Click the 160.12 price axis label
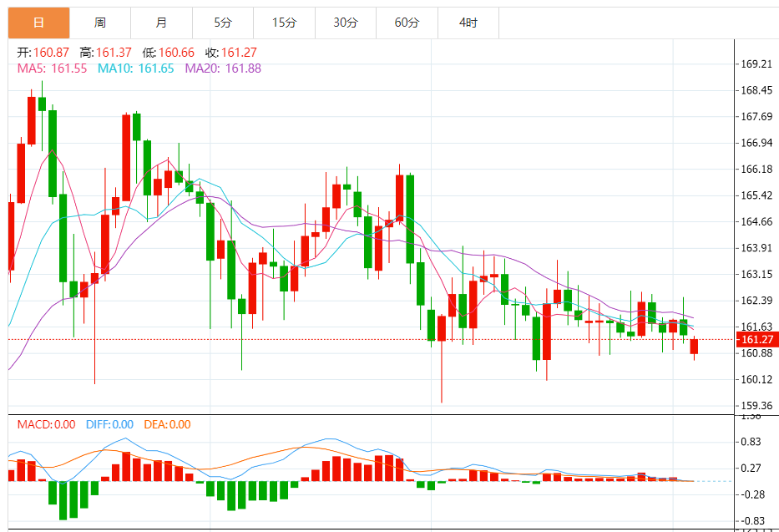This screenshot has width=779, height=532. (x=756, y=379)
